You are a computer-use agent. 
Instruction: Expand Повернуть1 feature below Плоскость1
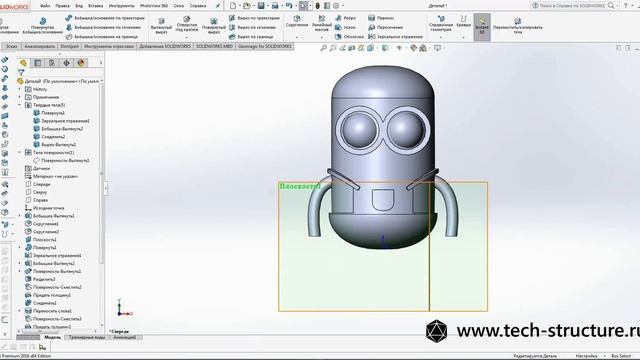pos(20,247)
